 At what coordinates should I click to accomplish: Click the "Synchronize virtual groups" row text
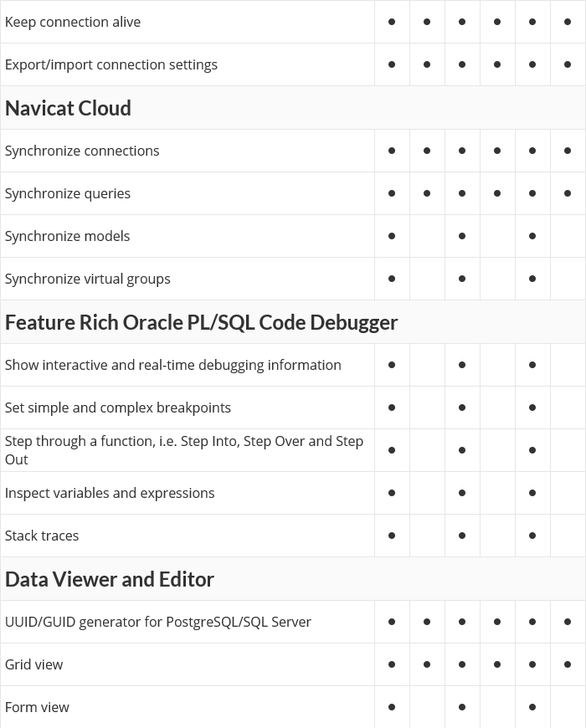88,279
